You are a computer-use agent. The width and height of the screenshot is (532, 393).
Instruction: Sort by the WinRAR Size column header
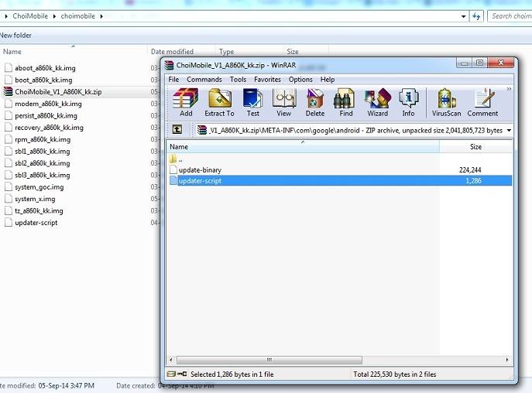pos(475,147)
